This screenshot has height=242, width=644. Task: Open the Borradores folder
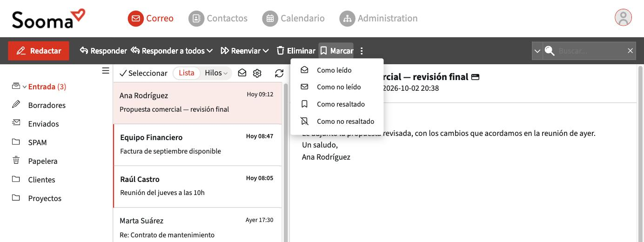[47, 105]
